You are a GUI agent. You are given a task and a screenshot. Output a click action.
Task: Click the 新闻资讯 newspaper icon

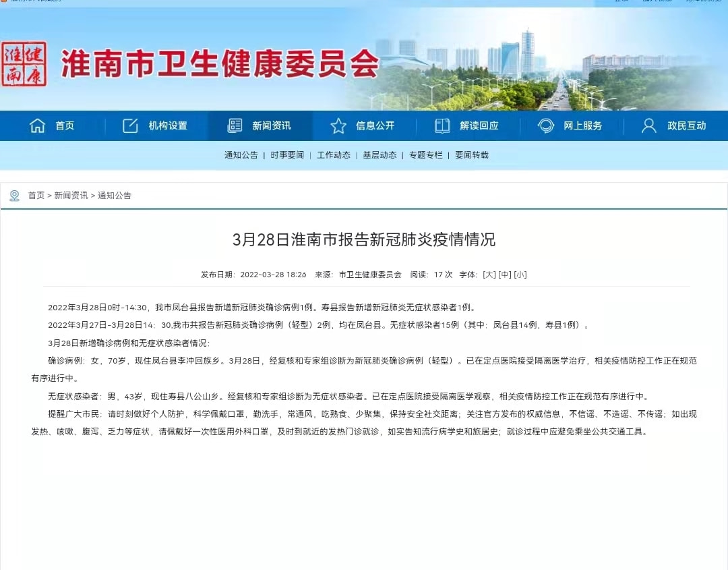click(x=235, y=125)
